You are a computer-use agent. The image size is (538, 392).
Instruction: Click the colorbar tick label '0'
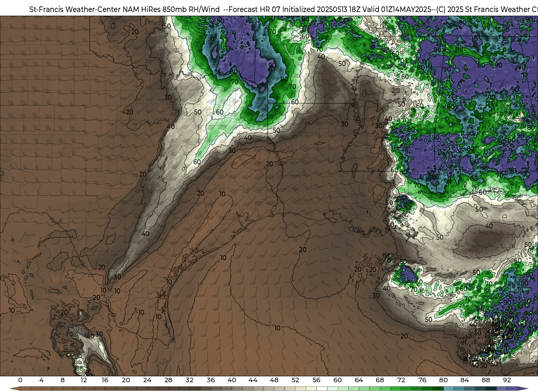tap(20, 380)
